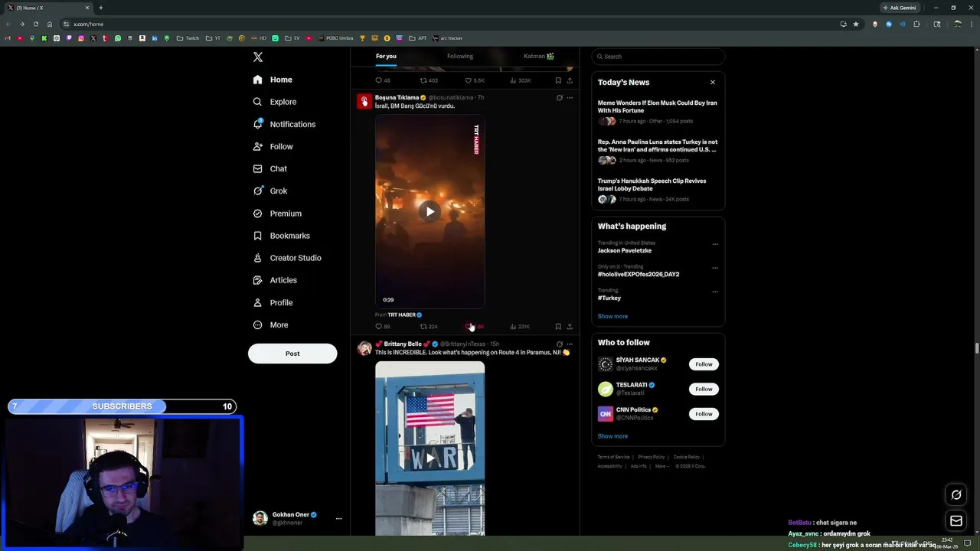Reply to the Boşuna Tıklama post
Screen dimensions: 980x551
coord(382,327)
